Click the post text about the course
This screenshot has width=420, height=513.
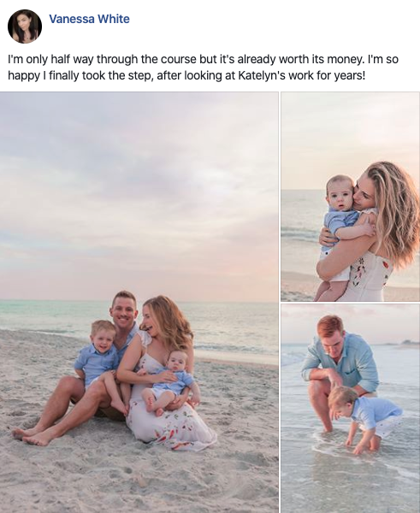point(203,68)
